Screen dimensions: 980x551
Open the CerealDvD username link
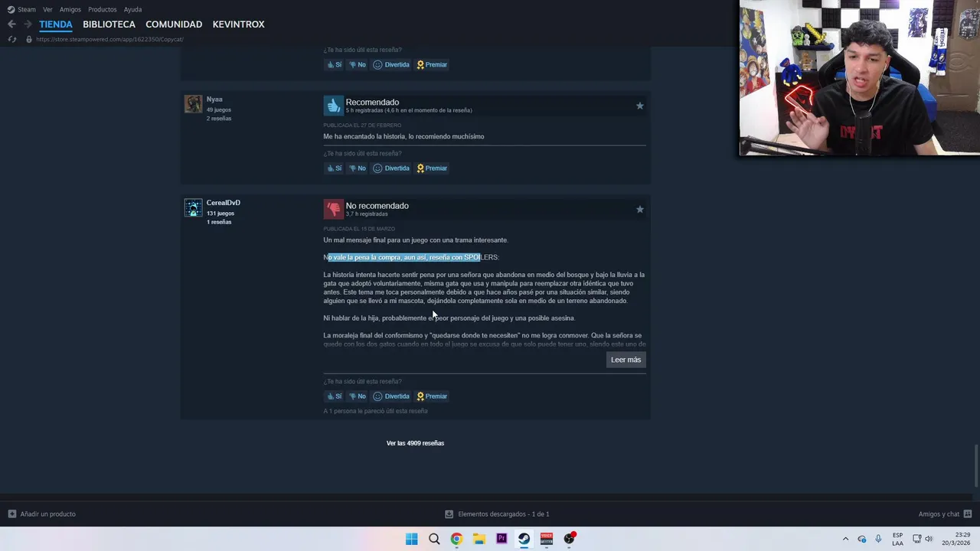click(x=223, y=203)
